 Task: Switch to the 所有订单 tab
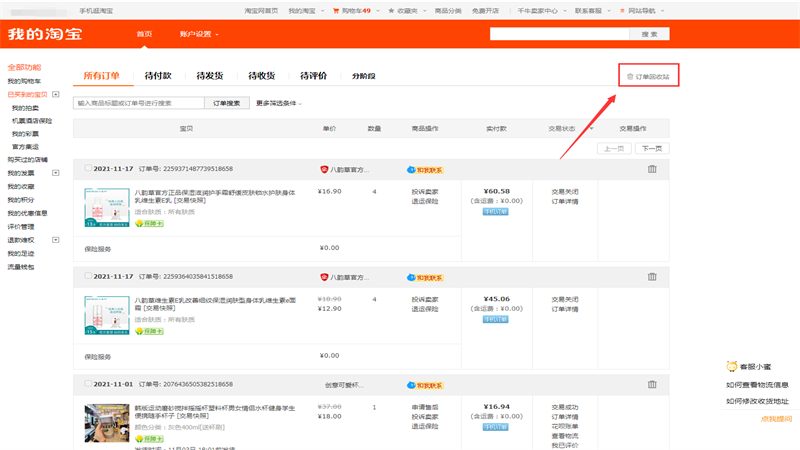point(102,76)
